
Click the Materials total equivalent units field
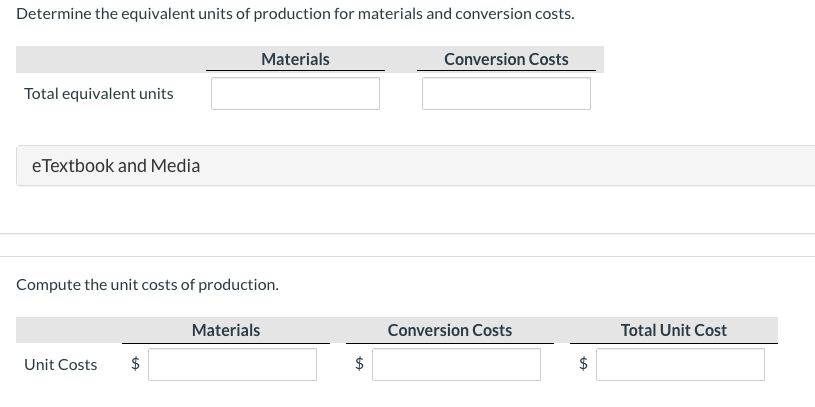(295, 94)
